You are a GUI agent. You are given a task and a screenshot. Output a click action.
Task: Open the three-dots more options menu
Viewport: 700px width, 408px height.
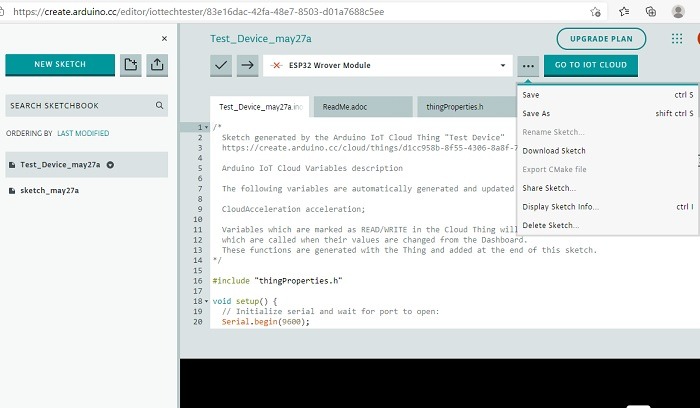(528, 66)
